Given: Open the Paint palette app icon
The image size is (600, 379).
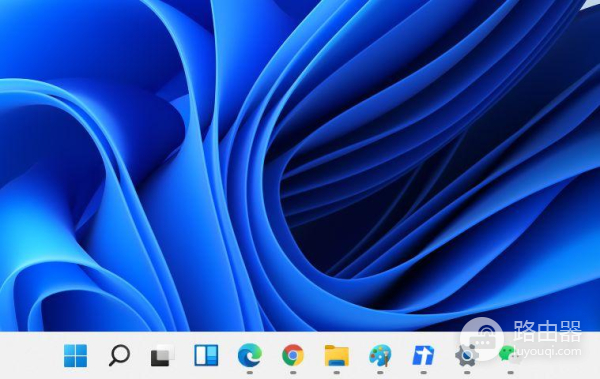Looking at the screenshot, I should (x=380, y=355).
